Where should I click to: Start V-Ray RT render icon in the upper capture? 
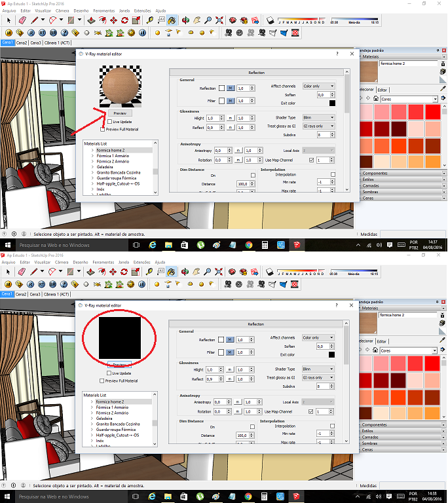(42, 33)
